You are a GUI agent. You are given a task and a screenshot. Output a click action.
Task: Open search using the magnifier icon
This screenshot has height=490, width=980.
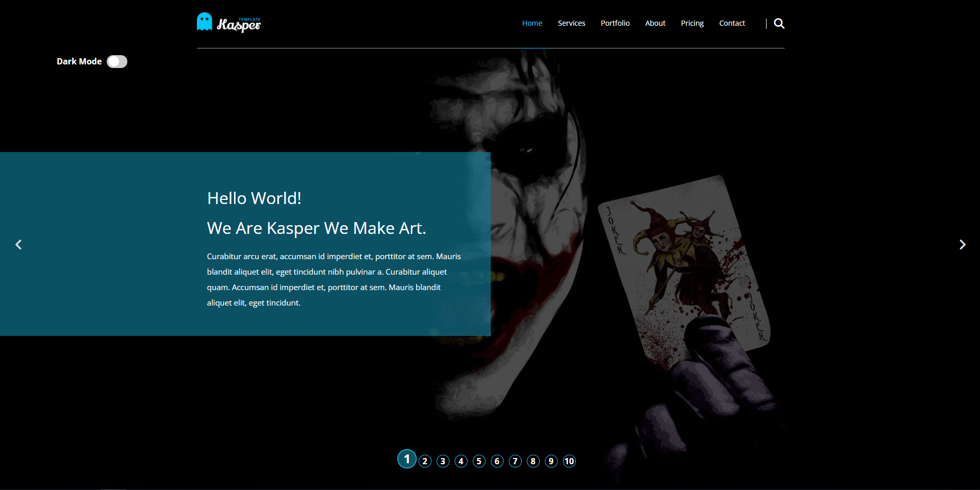pyautogui.click(x=778, y=23)
